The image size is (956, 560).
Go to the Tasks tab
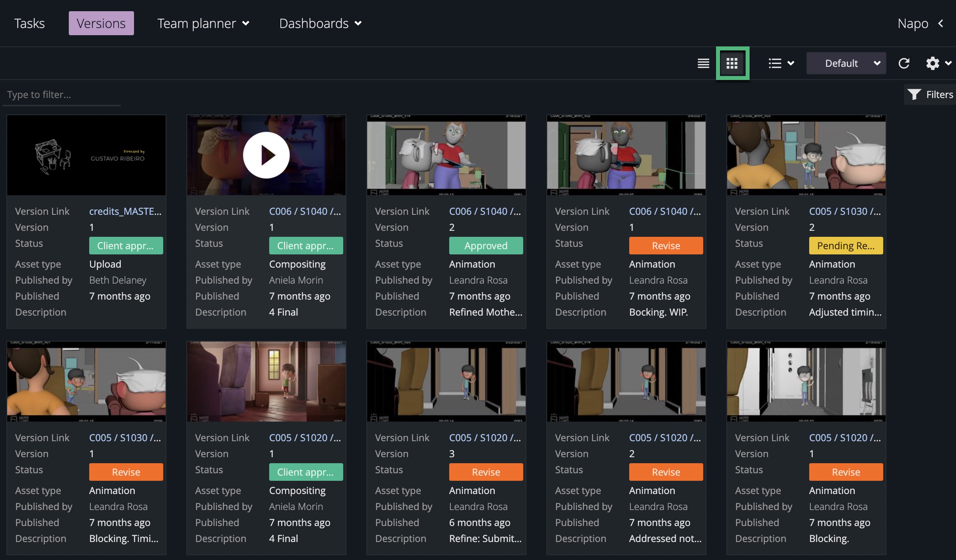(x=29, y=24)
